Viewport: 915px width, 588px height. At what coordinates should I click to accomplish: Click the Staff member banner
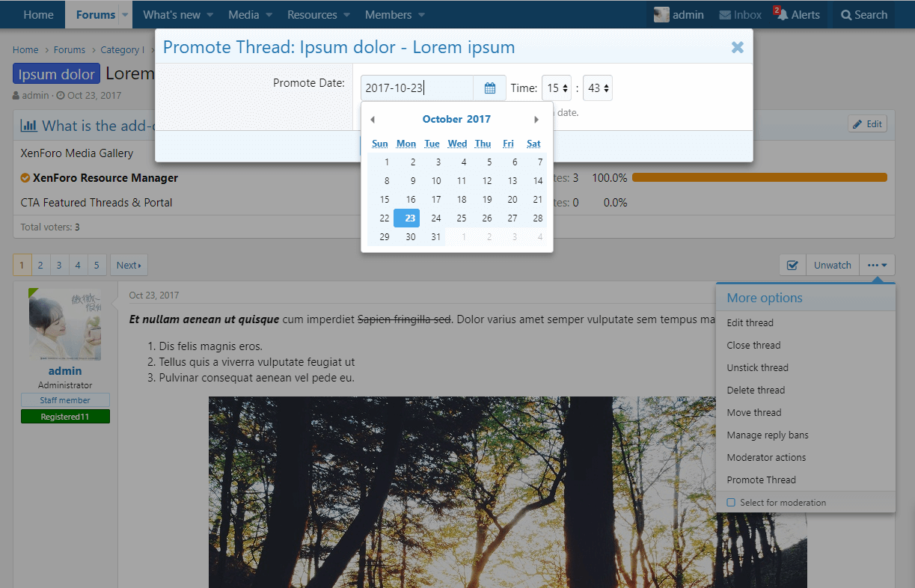pos(65,400)
